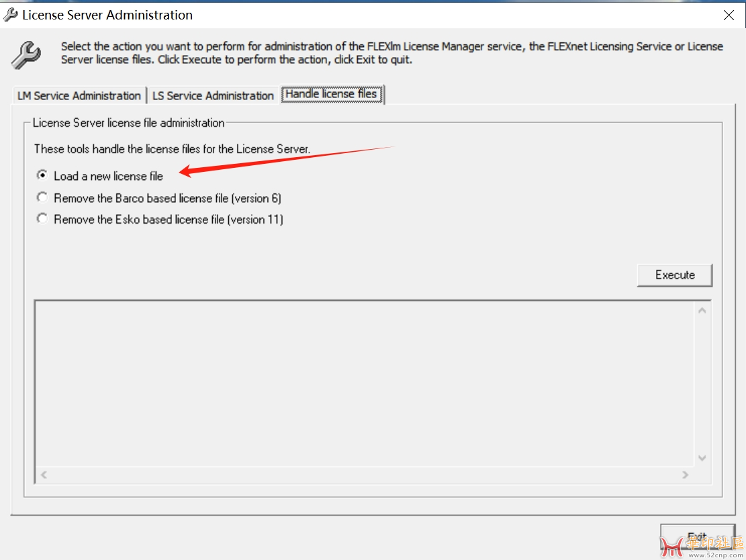Click scroll left arrow in output box
This screenshot has height=560, width=746.
tap(44, 474)
